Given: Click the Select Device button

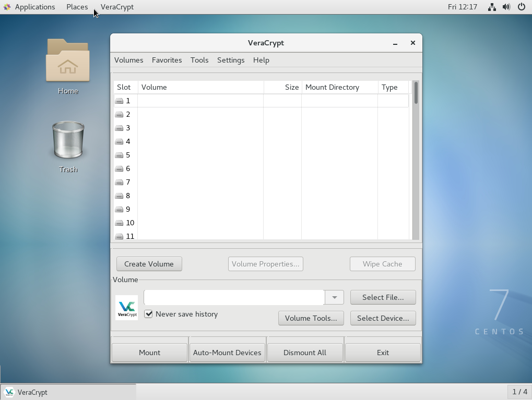Looking at the screenshot, I should [x=383, y=318].
